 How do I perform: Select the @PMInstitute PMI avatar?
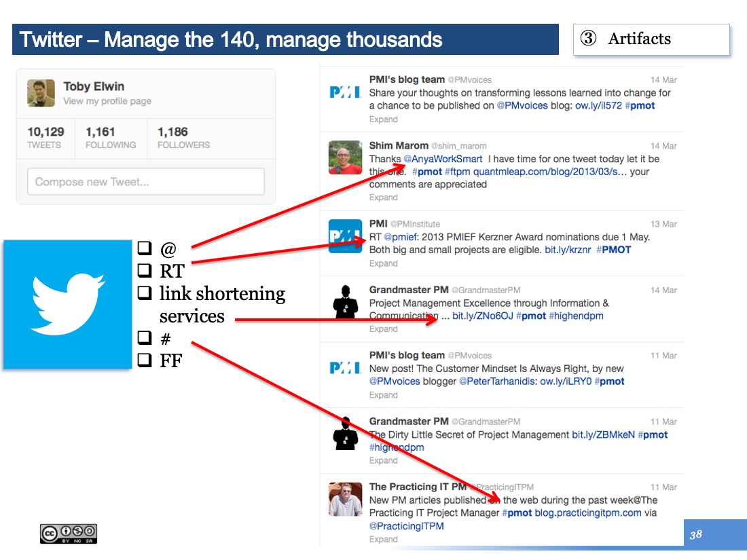click(345, 236)
